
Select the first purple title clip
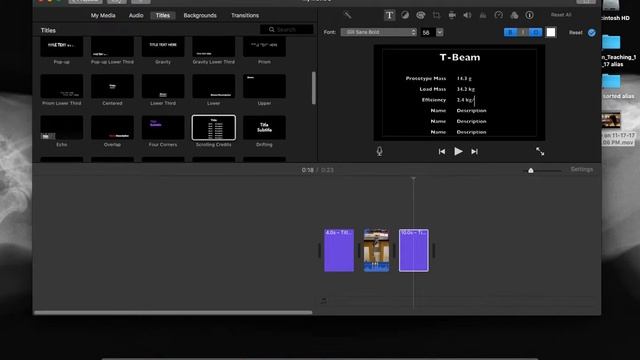pyautogui.click(x=339, y=250)
